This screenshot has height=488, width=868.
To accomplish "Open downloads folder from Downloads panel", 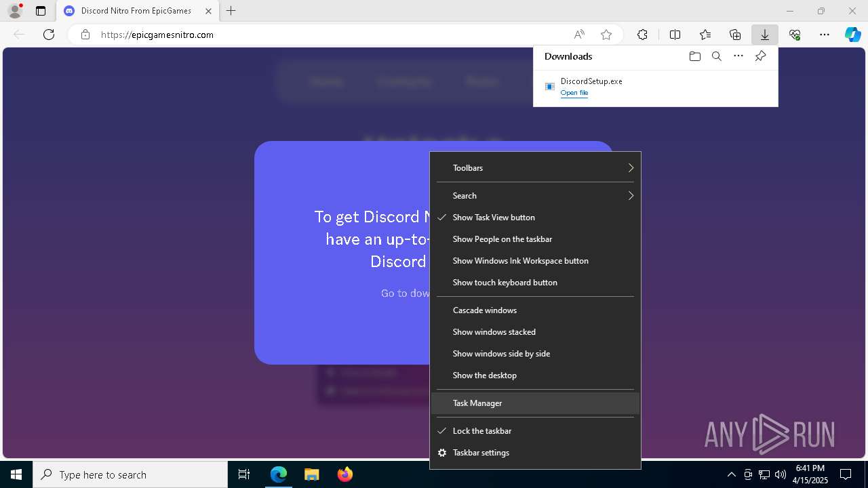I will point(694,56).
